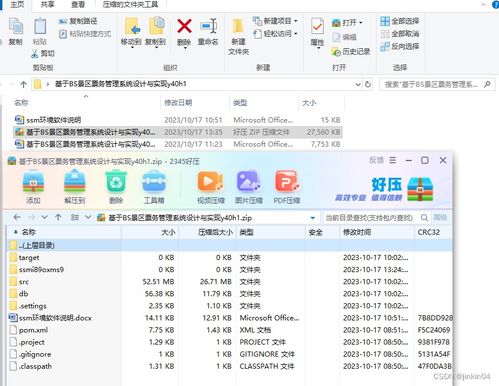Viewport: 499px width, 386px height.
Task: Switch to the 查看 ribbon tab
Action: [78, 5]
